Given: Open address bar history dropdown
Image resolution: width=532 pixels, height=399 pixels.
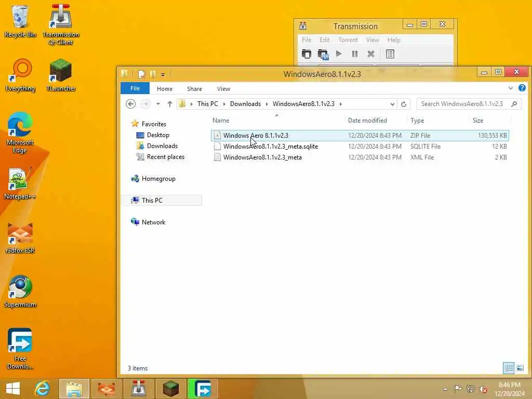Looking at the screenshot, I should 392,104.
